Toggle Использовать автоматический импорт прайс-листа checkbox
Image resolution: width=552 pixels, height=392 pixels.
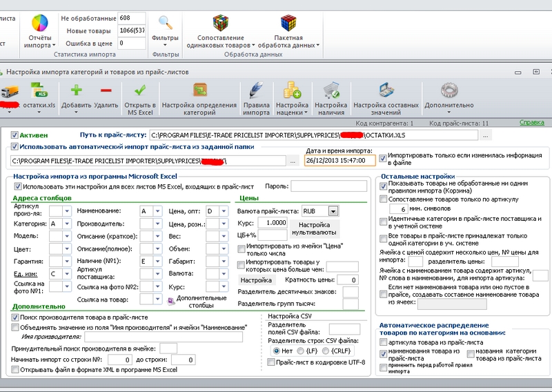click(14, 146)
